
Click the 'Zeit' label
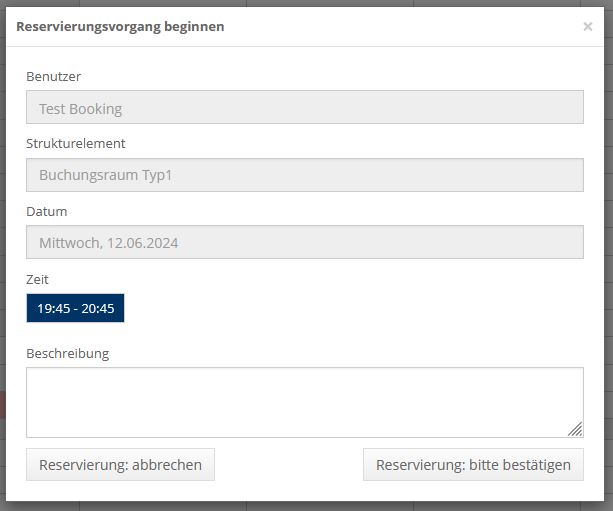(37, 280)
